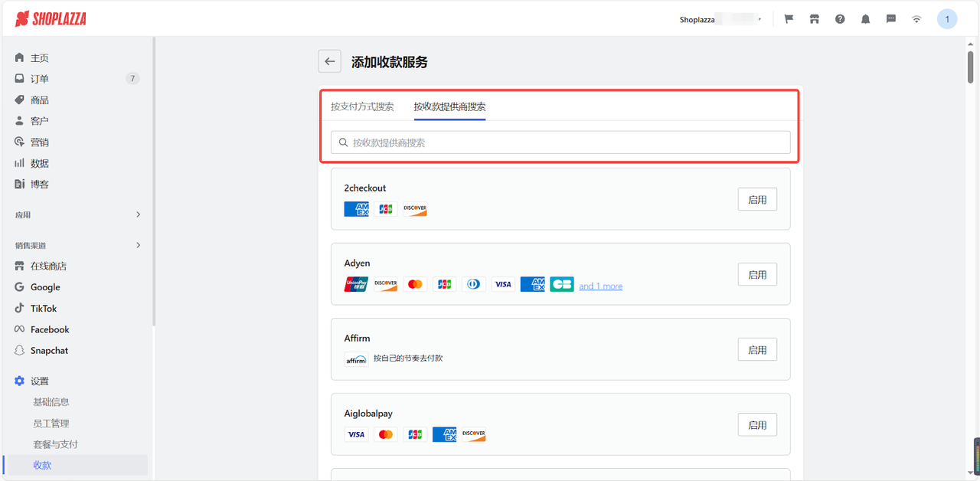Expand the 销售渠道 section
This screenshot has width=980, height=481.
click(77, 244)
